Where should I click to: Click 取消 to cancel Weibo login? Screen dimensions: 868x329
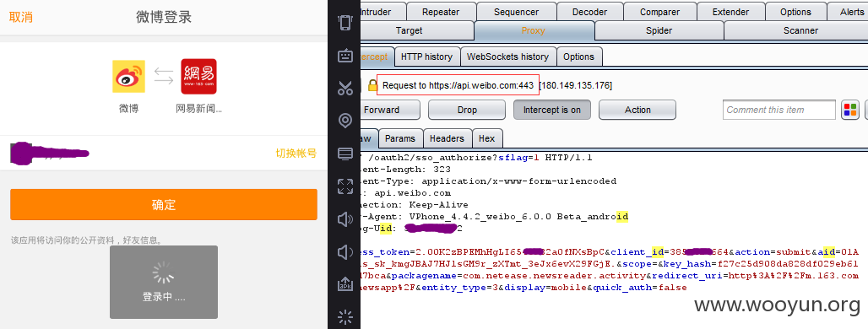(21, 17)
